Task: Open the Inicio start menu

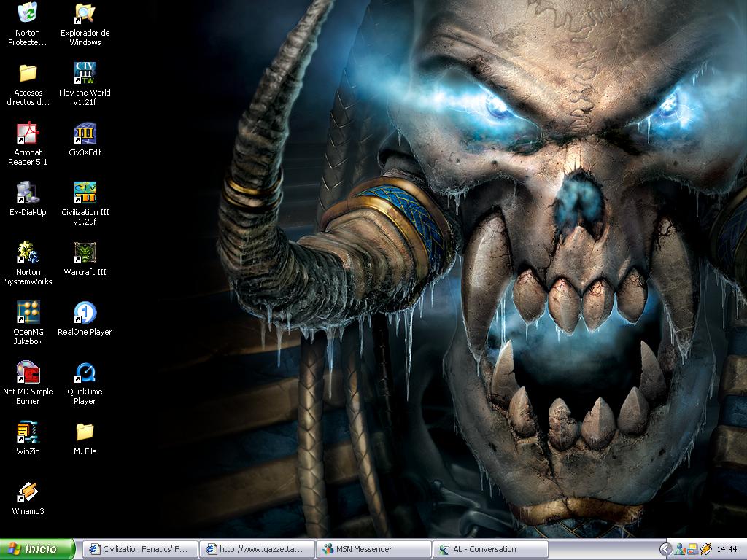Action: [37, 549]
